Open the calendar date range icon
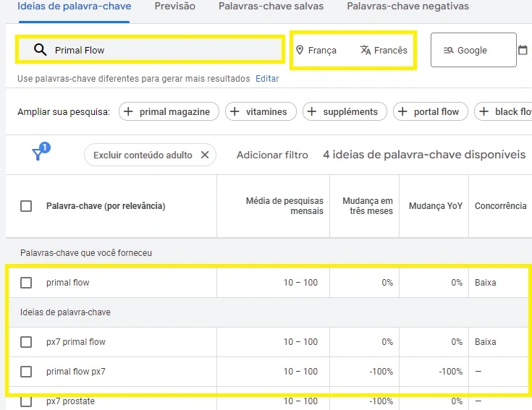This screenshot has width=532, height=410. coord(523,50)
